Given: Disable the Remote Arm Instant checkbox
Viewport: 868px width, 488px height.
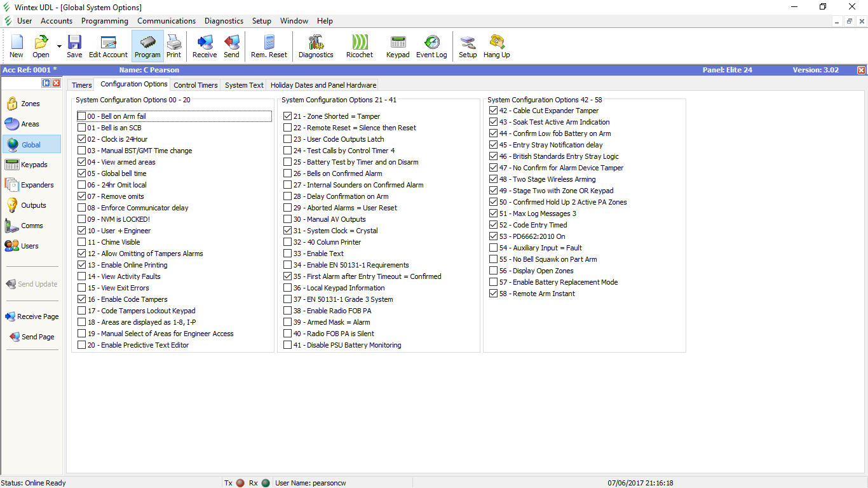Looking at the screenshot, I should tap(494, 294).
